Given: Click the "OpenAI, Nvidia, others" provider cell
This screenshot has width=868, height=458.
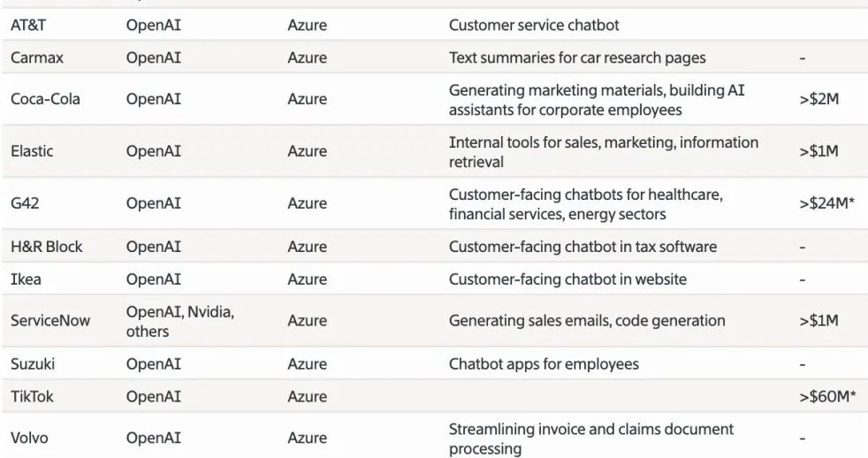Looking at the screenshot, I should [179, 321].
